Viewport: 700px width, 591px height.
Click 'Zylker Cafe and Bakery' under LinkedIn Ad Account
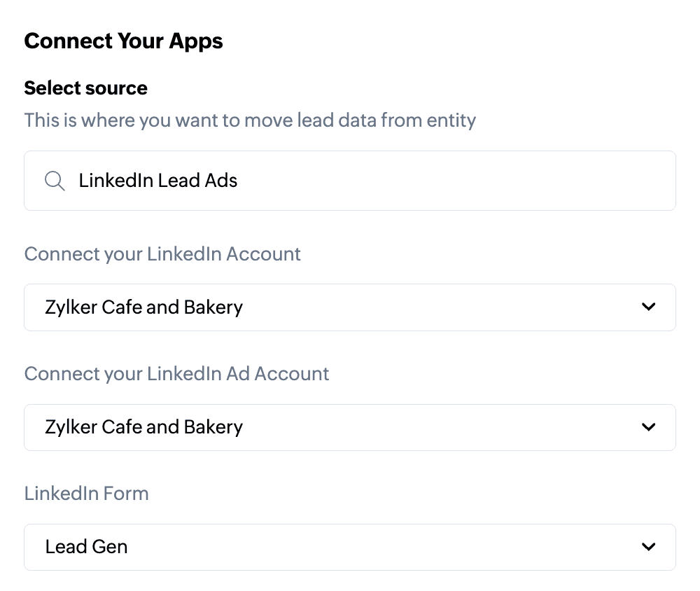point(143,427)
